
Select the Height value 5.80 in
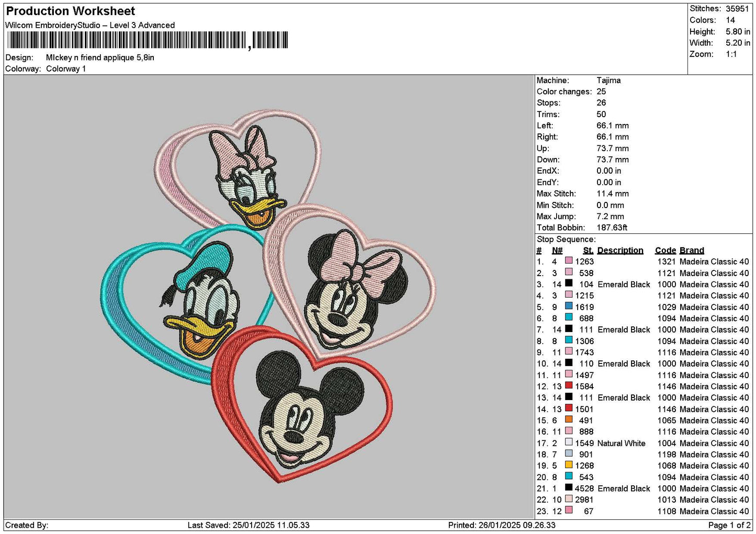[x=738, y=31]
